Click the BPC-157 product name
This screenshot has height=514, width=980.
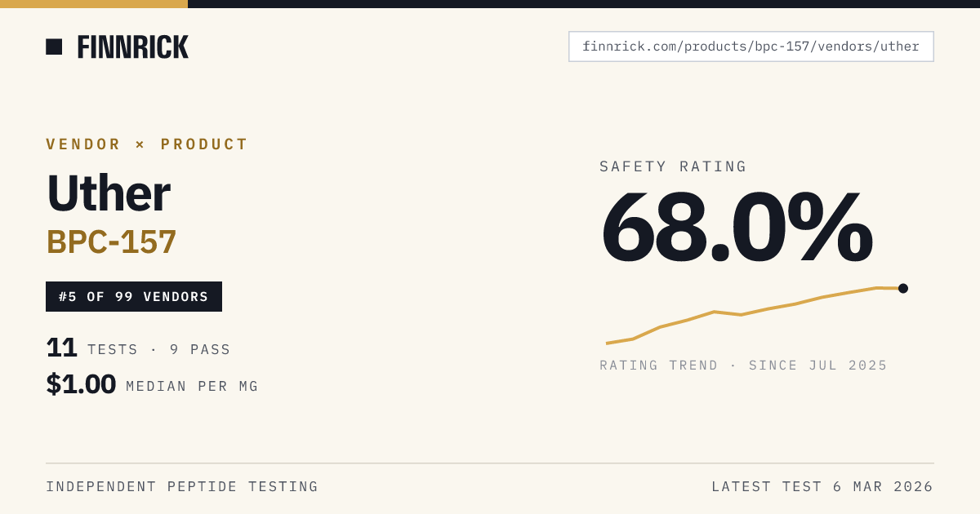(111, 242)
